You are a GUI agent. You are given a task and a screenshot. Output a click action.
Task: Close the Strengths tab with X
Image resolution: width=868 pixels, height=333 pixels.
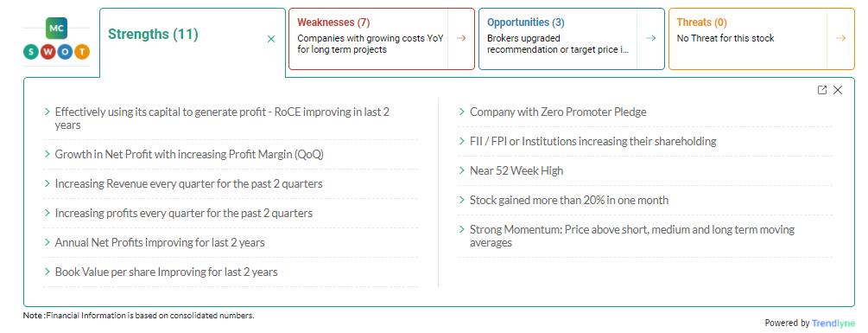(271, 39)
